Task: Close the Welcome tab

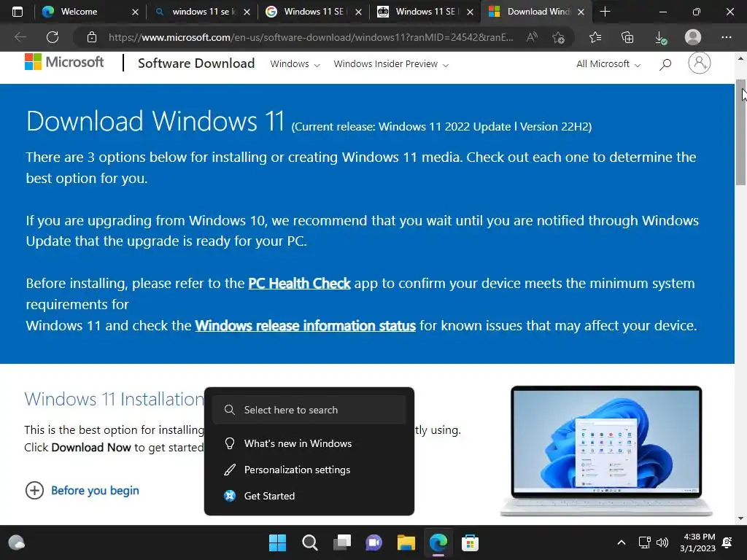Action: pyautogui.click(x=135, y=12)
